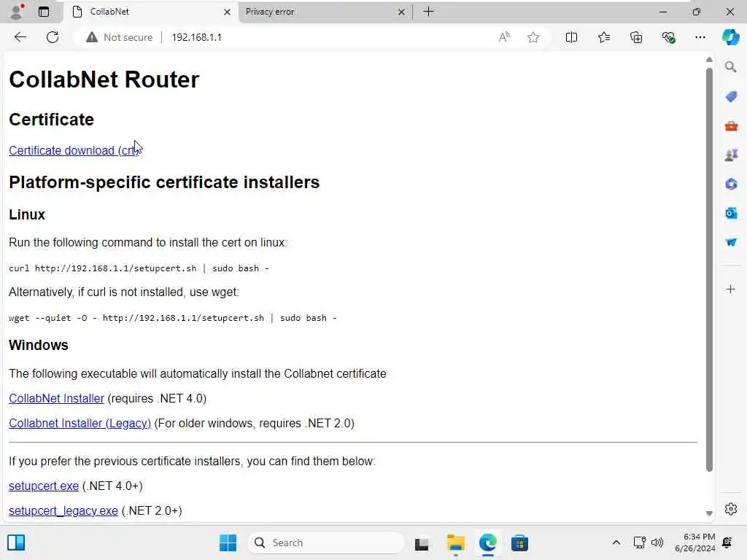Open the sidebar Outlook icon
The image size is (747, 560).
[731, 213]
